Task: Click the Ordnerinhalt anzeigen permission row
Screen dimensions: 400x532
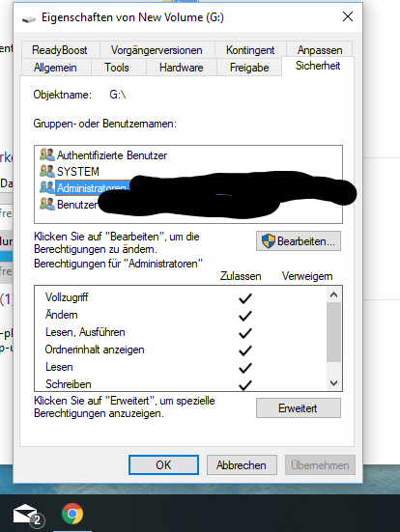Action: [x=181, y=350]
